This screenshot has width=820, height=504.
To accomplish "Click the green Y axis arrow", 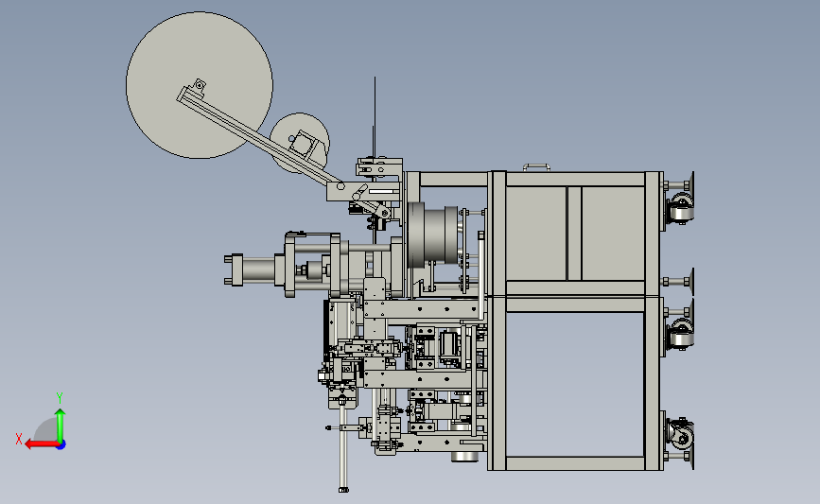I will [61, 426].
